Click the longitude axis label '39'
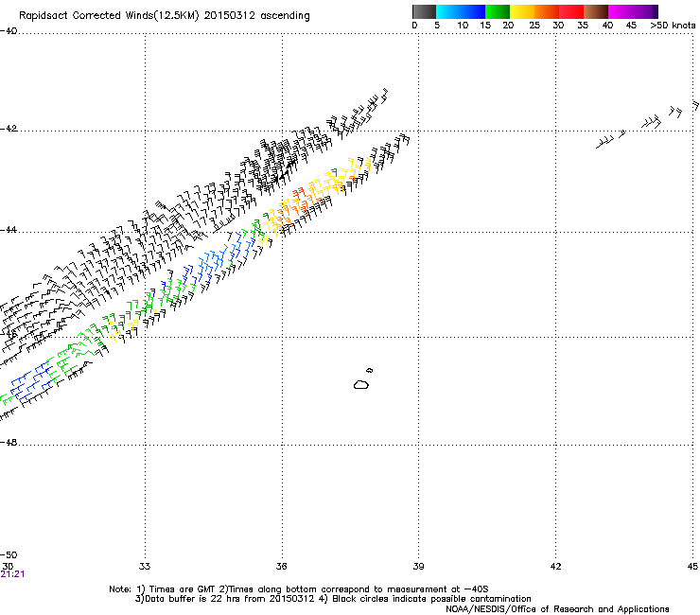 tap(418, 567)
